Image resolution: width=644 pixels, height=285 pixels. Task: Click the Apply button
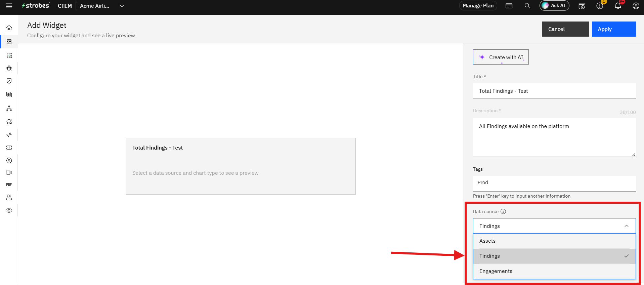(x=614, y=29)
